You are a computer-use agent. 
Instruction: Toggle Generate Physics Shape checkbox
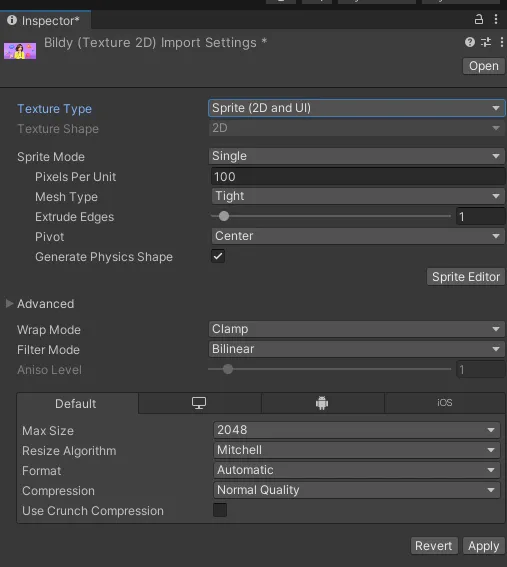[x=218, y=256]
